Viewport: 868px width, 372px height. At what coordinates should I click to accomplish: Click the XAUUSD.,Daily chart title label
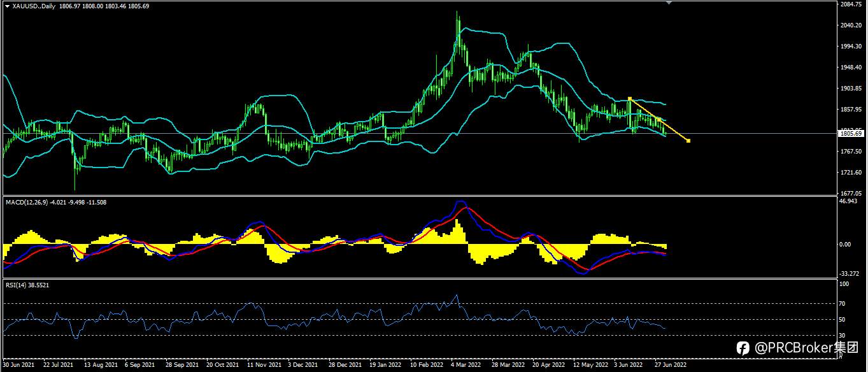coord(33,6)
